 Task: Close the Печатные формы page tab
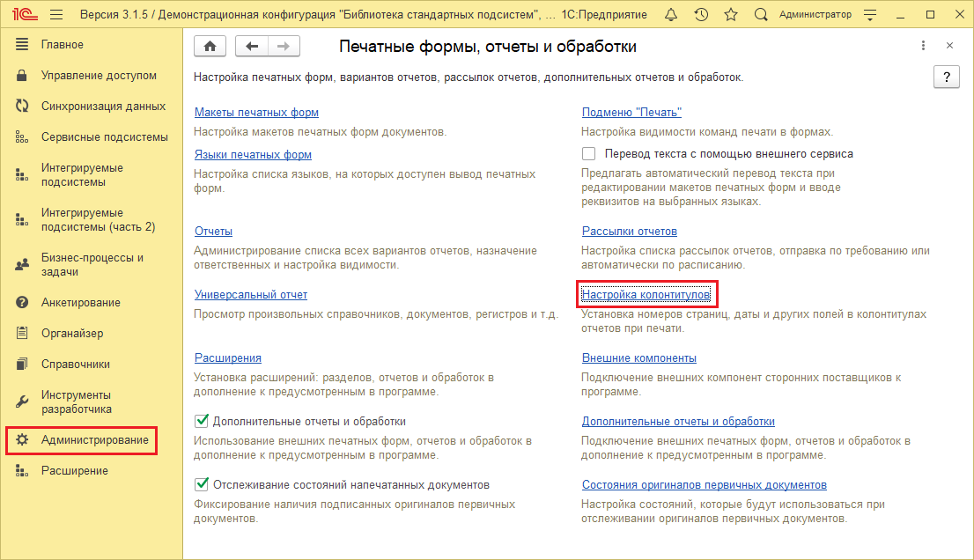click(x=949, y=45)
